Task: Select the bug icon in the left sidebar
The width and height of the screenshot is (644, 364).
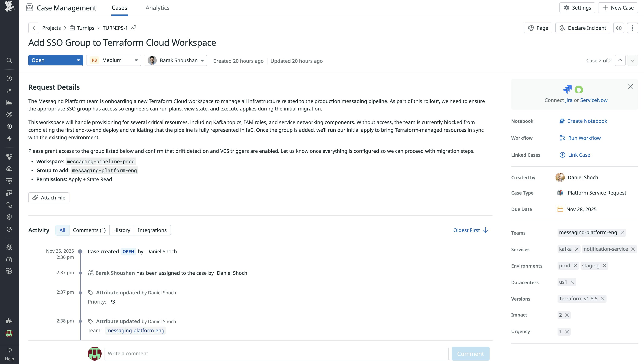Action: [x=9, y=247]
